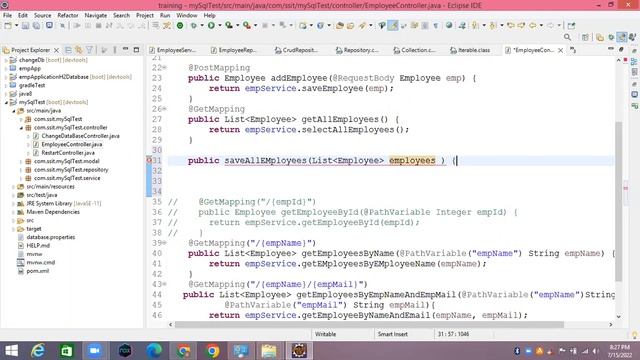Viewport: 640px width, 360px height.
Task: Click the Debug bug toolbar icon
Action: 193,25
